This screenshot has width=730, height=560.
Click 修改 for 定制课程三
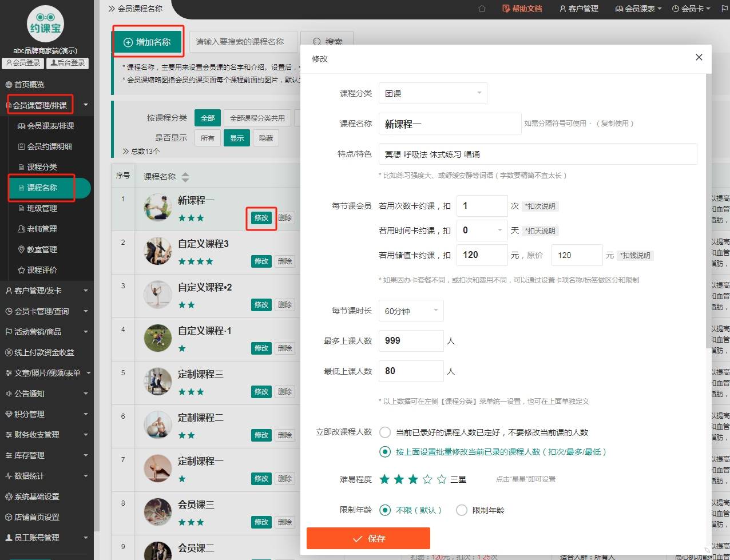261,392
